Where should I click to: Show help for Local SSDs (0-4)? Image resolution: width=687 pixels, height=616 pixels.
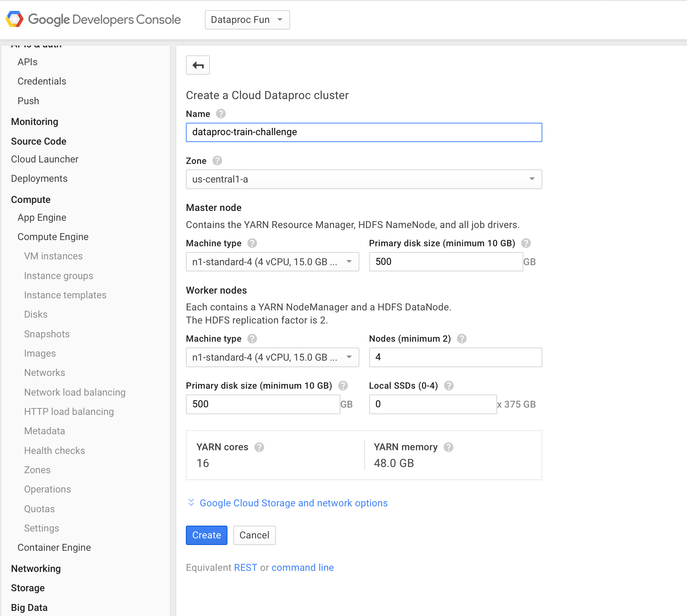point(449,386)
